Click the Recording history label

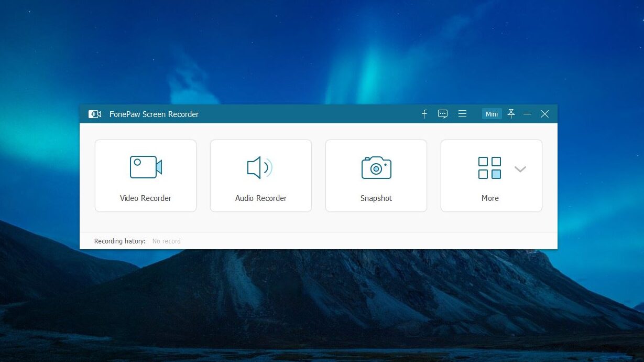[120, 241]
